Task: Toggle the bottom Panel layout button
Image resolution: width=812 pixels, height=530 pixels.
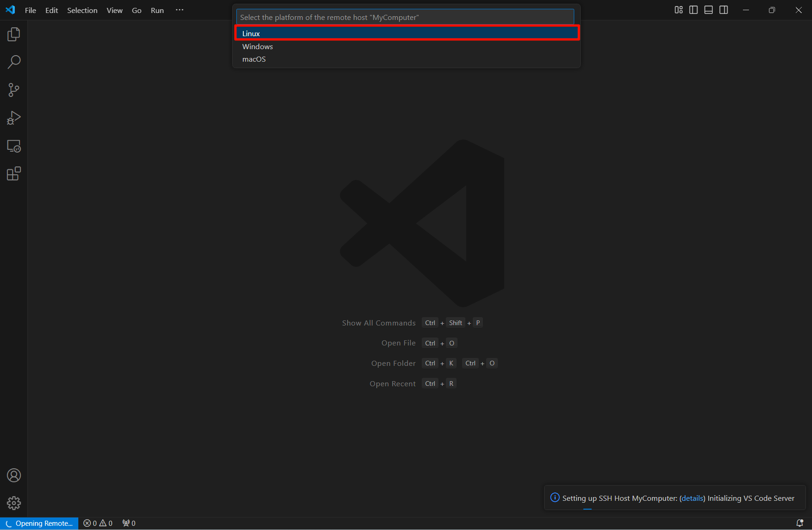Action: [x=708, y=10]
